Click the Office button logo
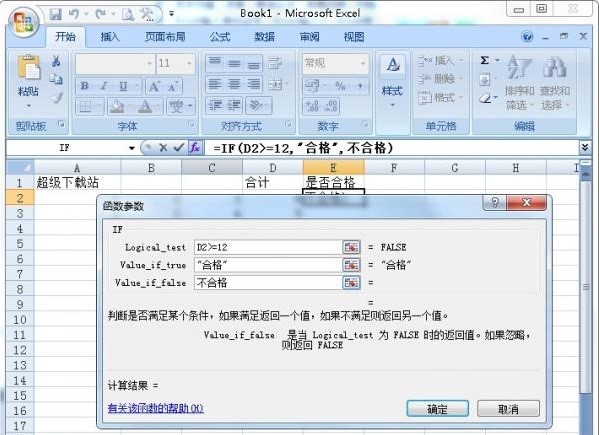Viewport: 599px width, 435px height. tap(24, 22)
